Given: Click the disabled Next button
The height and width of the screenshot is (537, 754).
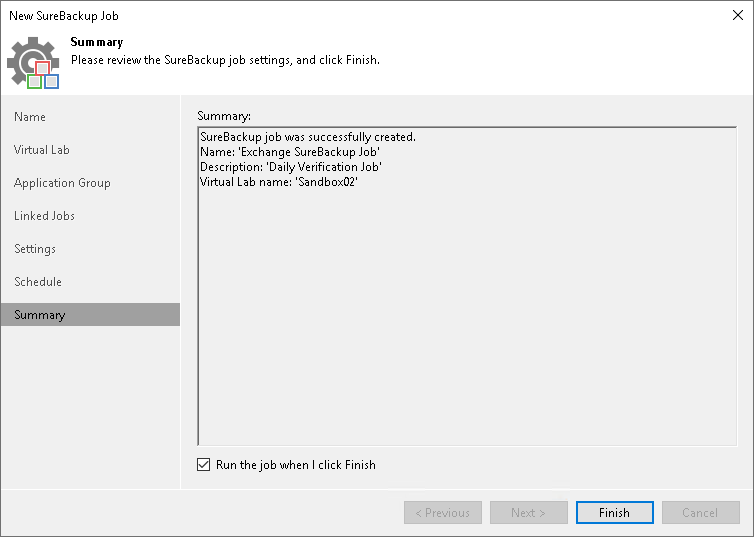Looking at the screenshot, I should 529,512.
